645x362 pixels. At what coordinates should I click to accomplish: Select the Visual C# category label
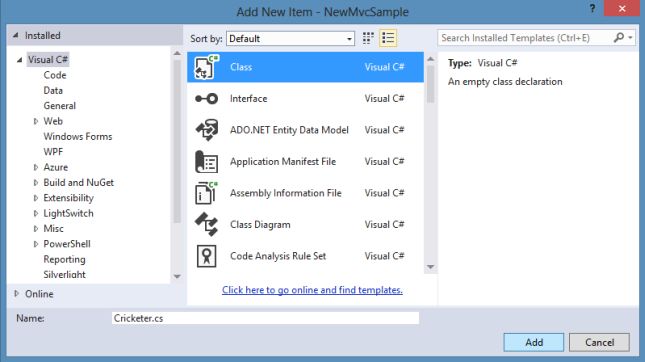[x=48, y=60]
